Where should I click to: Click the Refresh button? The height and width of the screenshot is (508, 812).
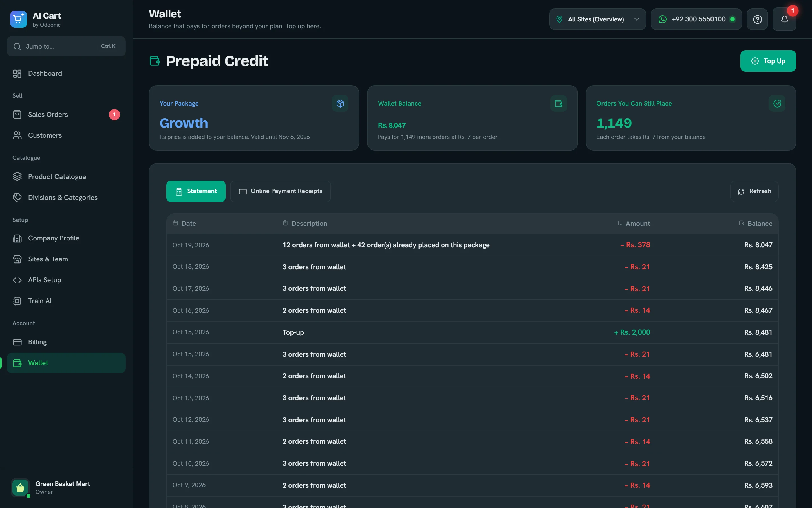tap(754, 191)
